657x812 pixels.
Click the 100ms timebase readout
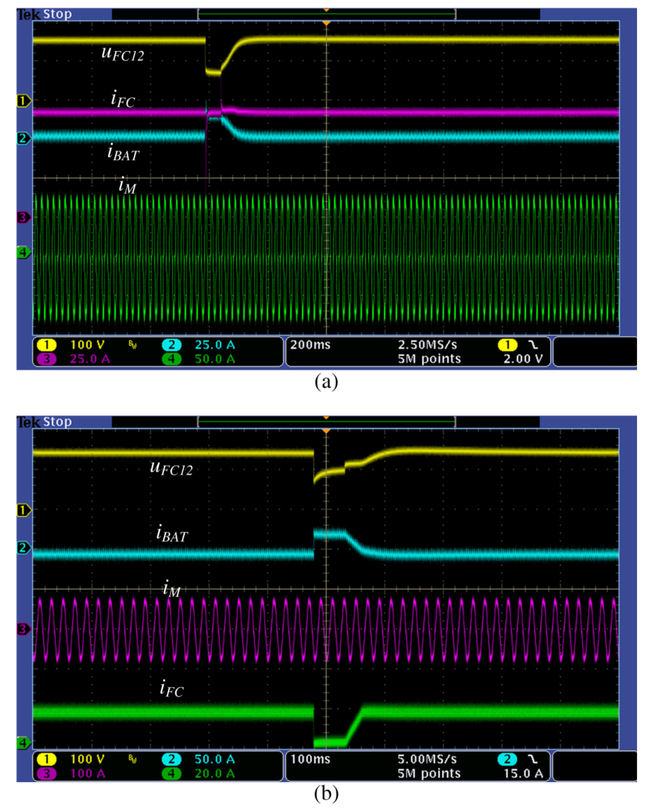[310, 759]
